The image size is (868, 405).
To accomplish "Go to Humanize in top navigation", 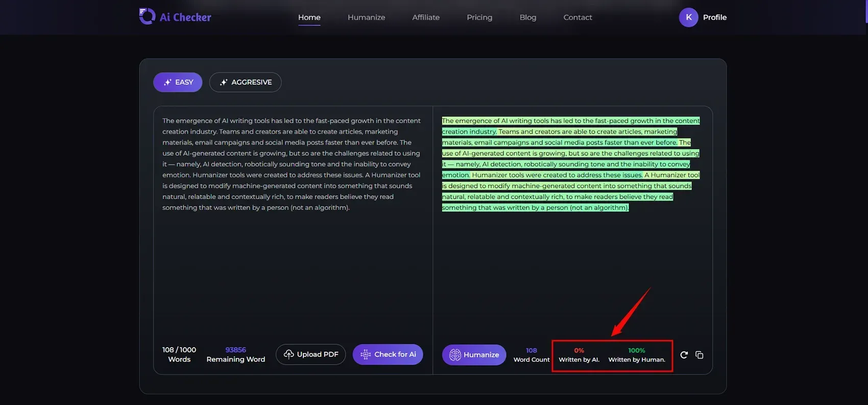I will tap(366, 17).
